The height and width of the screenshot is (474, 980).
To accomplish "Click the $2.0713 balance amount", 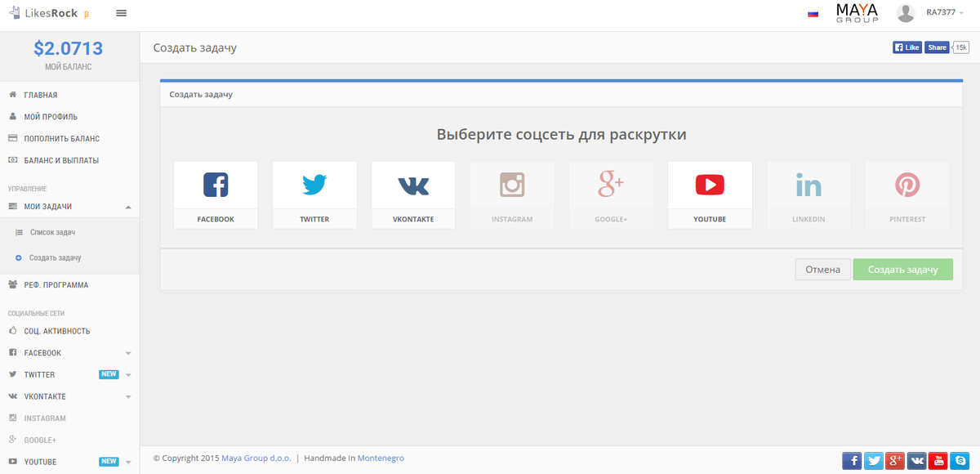I will click(x=69, y=48).
